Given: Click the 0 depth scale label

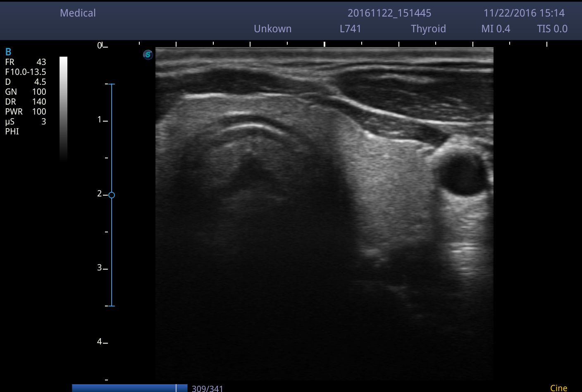Looking at the screenshot, I should (100, 45).
